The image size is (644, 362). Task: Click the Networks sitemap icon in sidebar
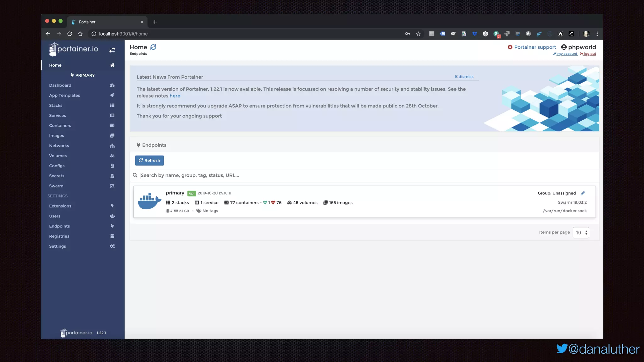coord(112,146)
